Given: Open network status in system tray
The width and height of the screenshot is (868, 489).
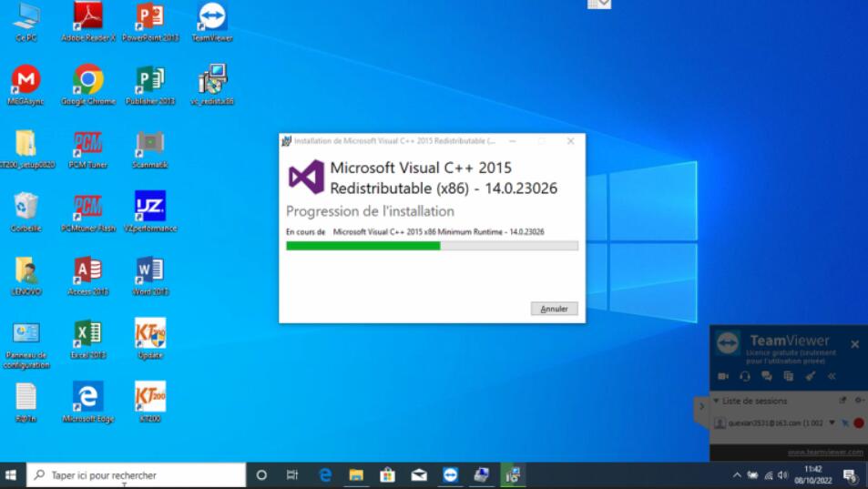Looking at the screenshot, I should point(769,475).
